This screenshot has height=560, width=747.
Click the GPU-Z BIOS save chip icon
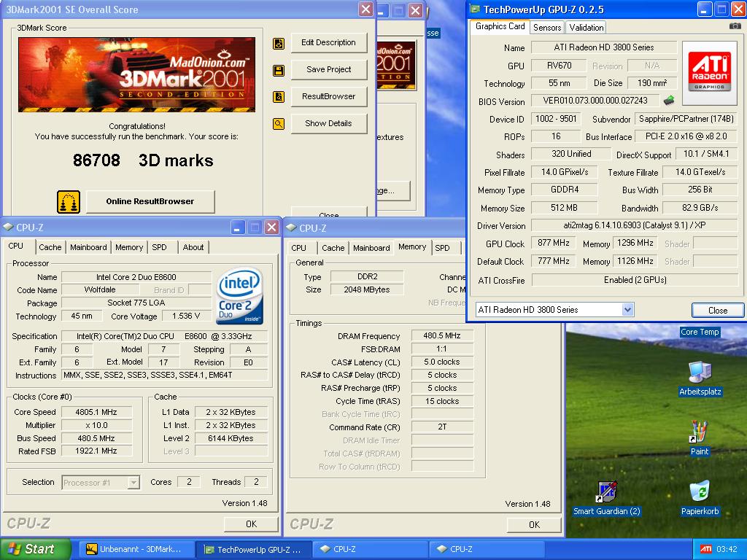point(669,101)
